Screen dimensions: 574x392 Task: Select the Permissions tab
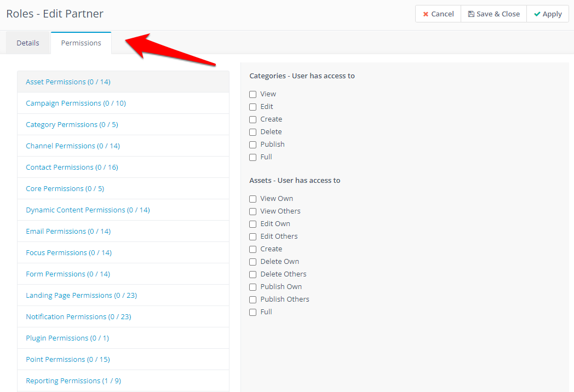(81, 43)
